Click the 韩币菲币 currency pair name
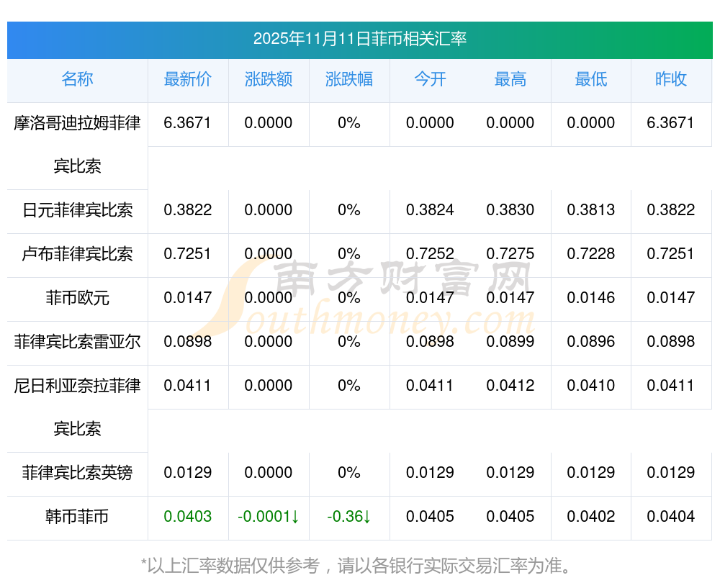 [x=77, y=517]
